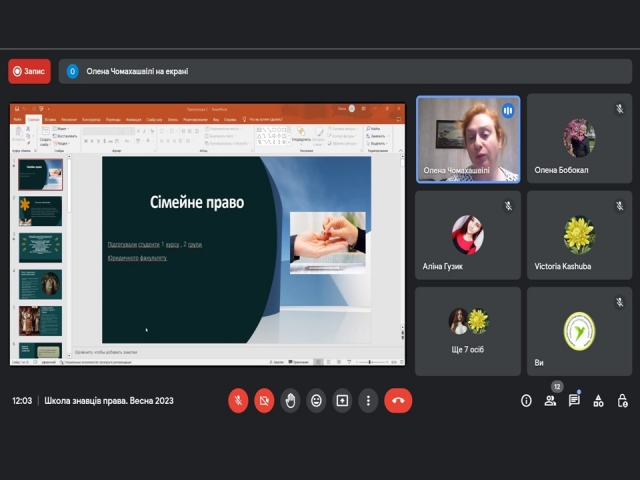Collapse the PowerPoint ribbon arrow

(400, 151)
